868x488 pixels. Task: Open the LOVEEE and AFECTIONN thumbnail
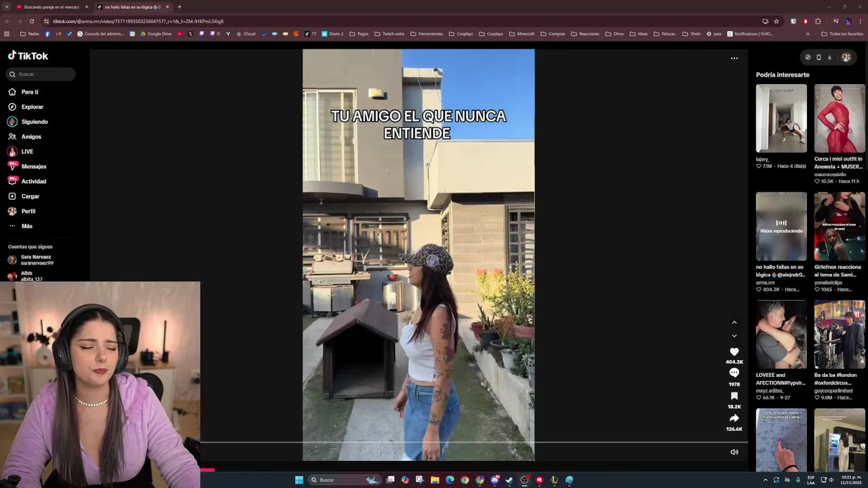(x=781, y=335)
